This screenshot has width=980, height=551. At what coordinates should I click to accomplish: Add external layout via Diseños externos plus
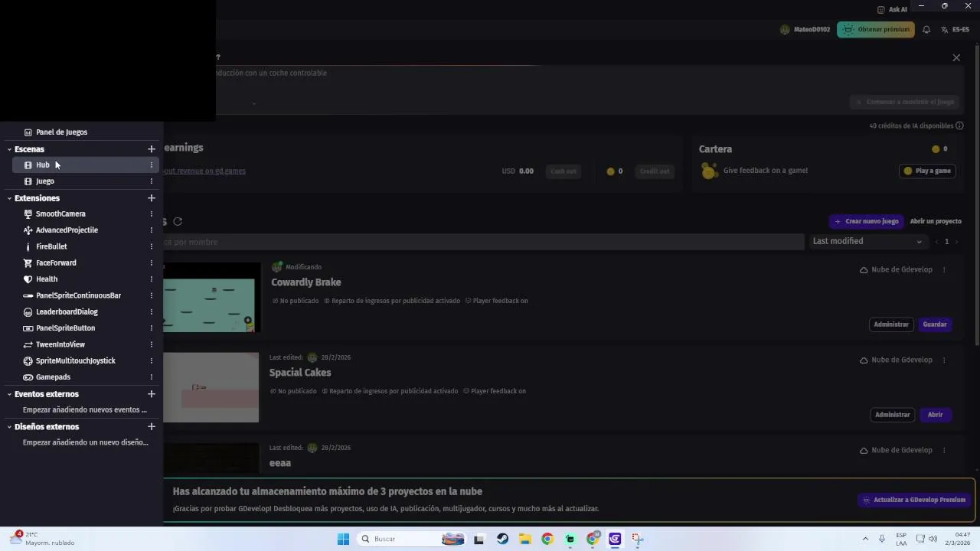pos(151,427)
